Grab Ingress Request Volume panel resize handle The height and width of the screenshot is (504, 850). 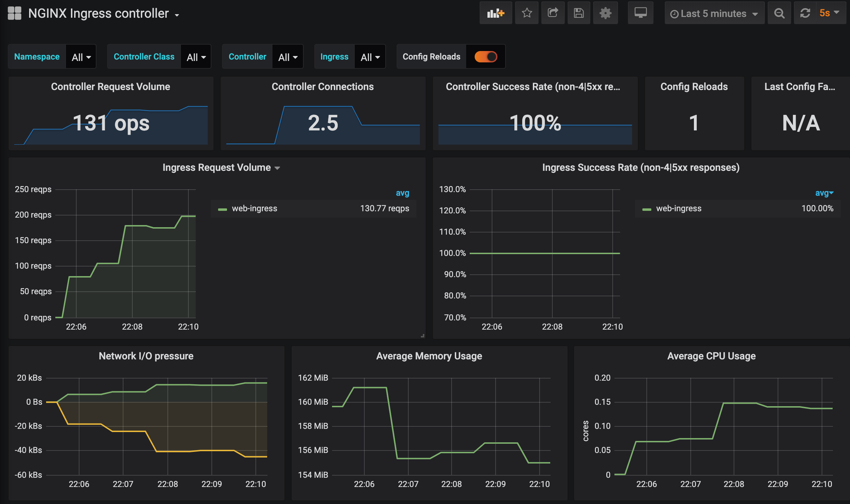click(x=422, y=335)
